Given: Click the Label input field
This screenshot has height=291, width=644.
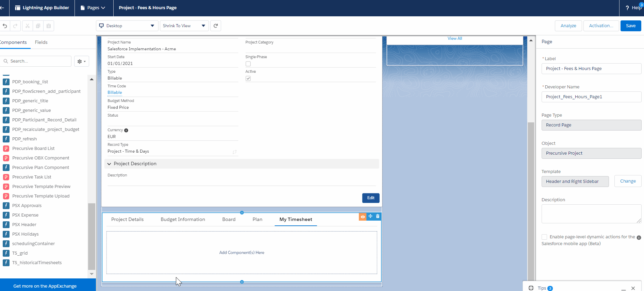Looking at the screenshot, I should click(591, 69).
